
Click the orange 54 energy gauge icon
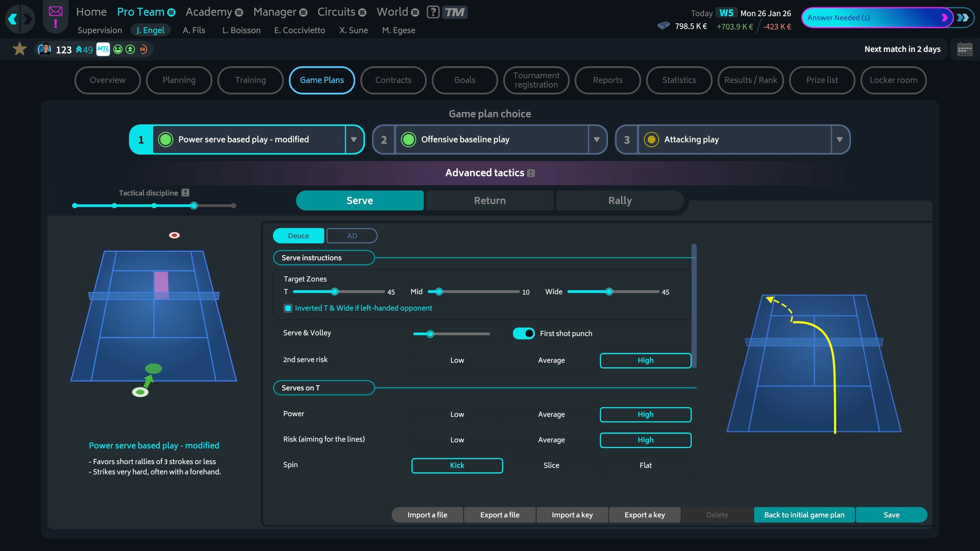click(143, 49)
